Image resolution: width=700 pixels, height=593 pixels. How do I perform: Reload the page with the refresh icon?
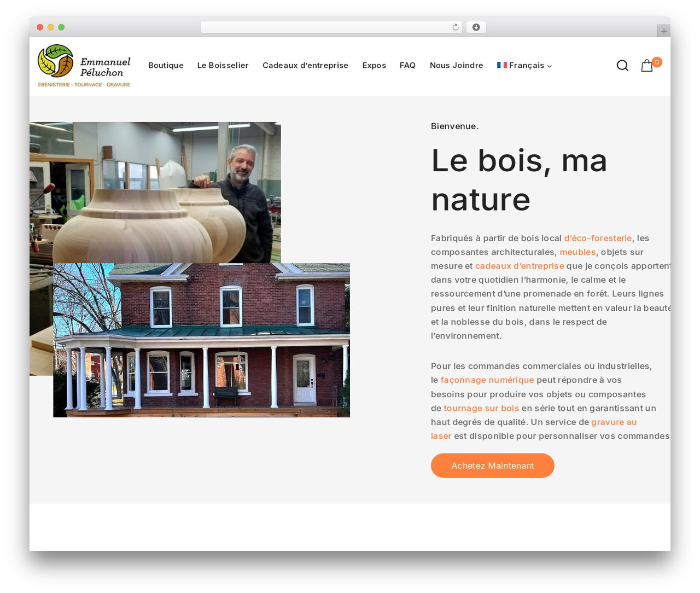point(456,27)
